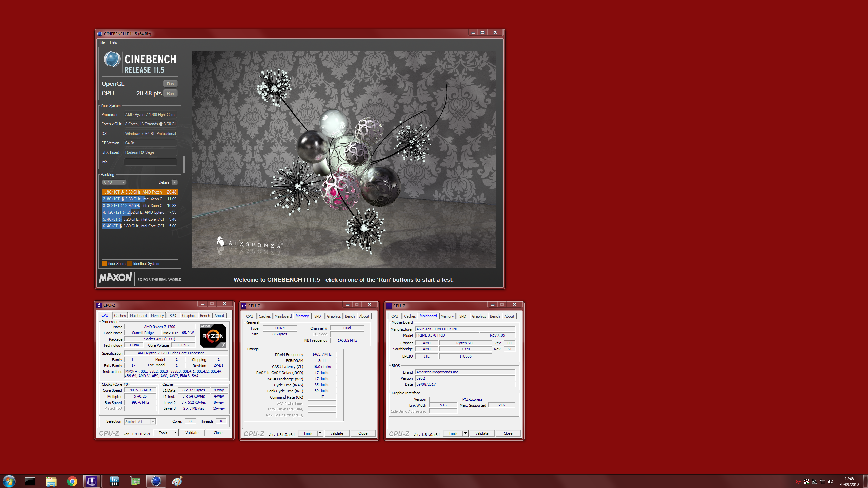
Task: Run the CPU test
Action: click(171, 94)
